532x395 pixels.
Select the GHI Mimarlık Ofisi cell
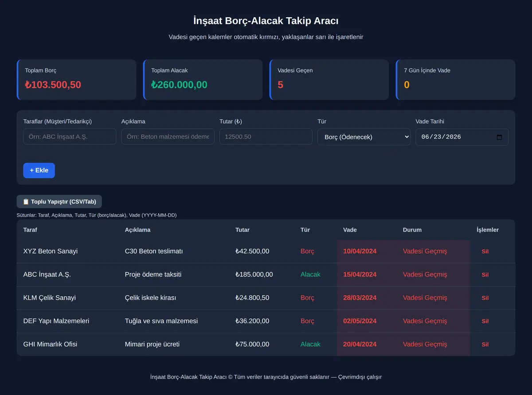(67, 345)
